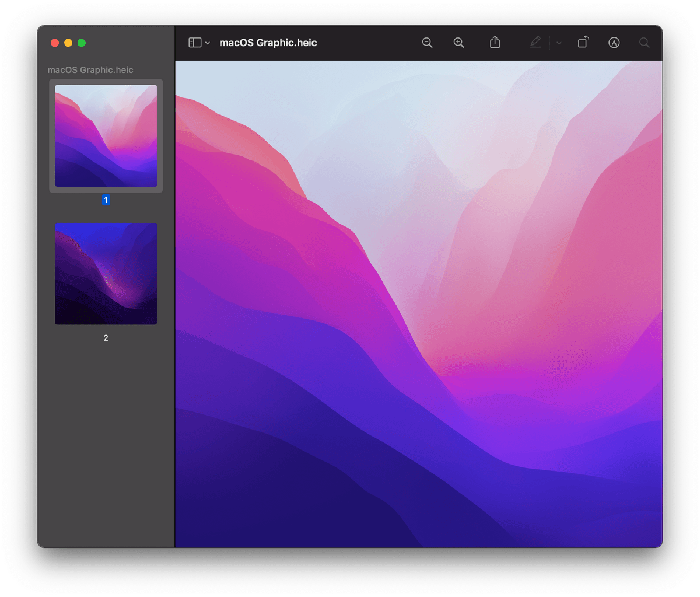Click the page label 1 under thumbnail
The height and width of the screenshot is (597, 700).
(x=106, y=200)
